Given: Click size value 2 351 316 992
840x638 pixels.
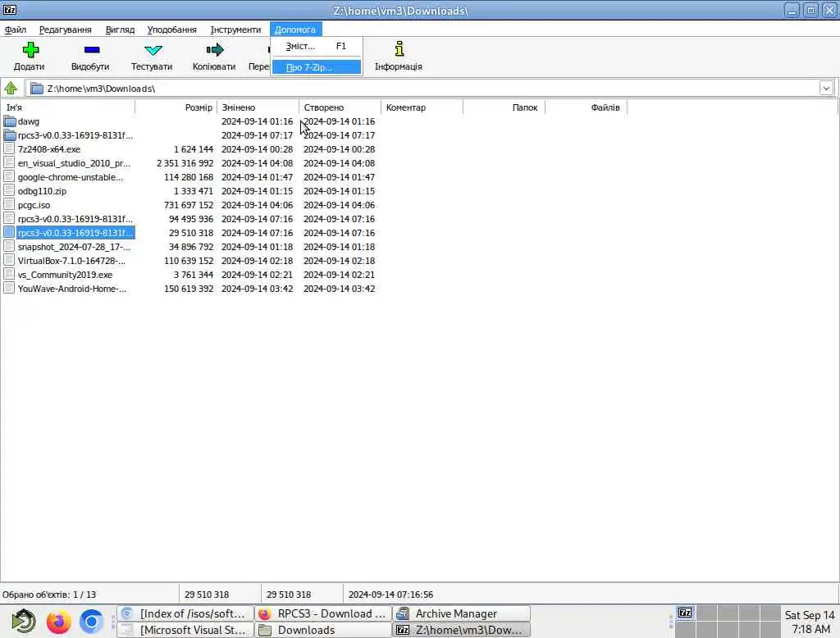Looking at the screenshot, I should pos(185,163).
